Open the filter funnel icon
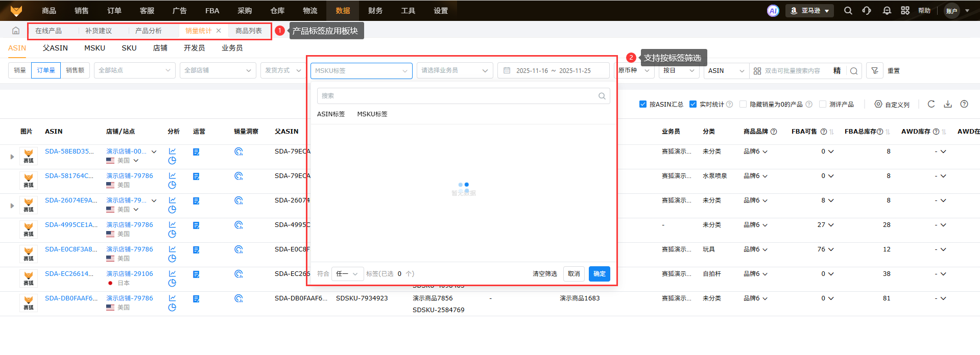 click(874, 71)
